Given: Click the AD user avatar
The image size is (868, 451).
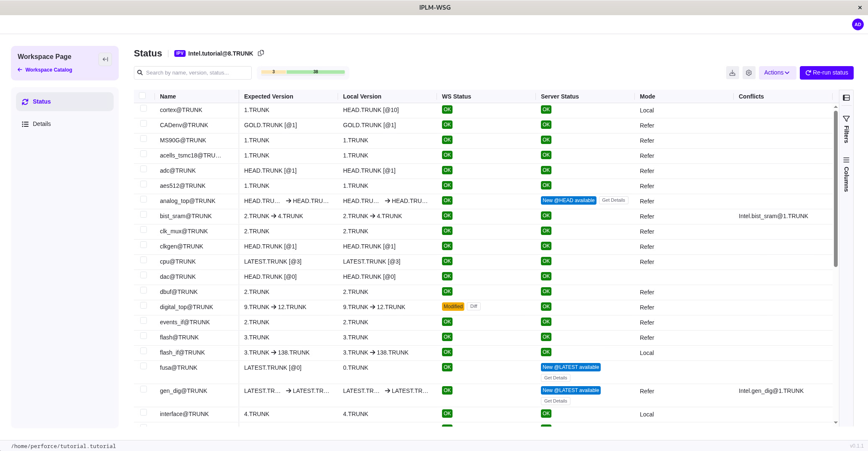Looking at the screenshot, I should [857, 24].
